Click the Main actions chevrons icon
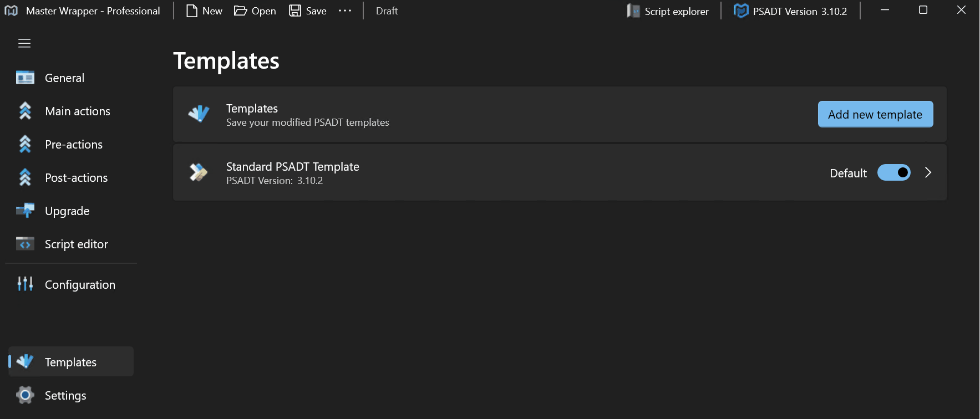 click(25, 111)
